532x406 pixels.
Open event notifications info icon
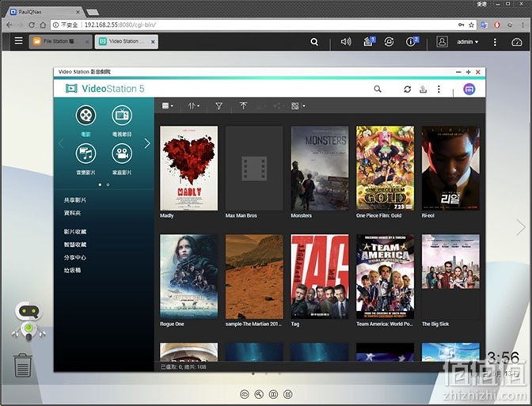[x=412, y=42]
